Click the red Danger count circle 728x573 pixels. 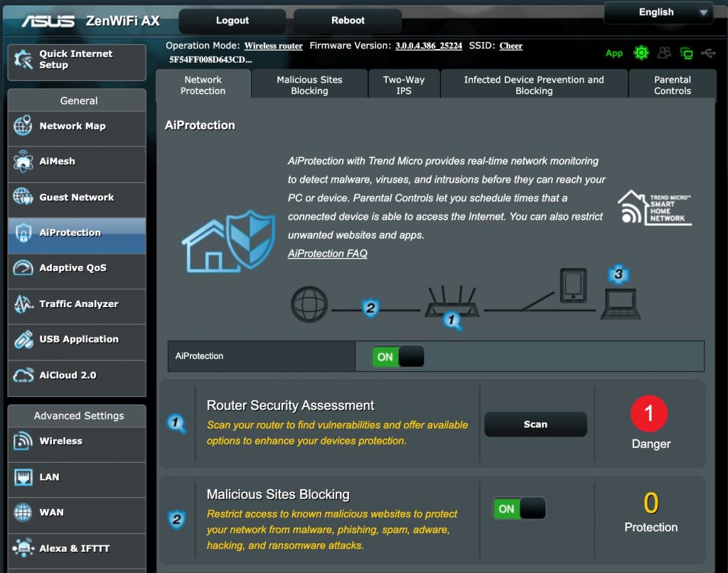pos(649,413)
